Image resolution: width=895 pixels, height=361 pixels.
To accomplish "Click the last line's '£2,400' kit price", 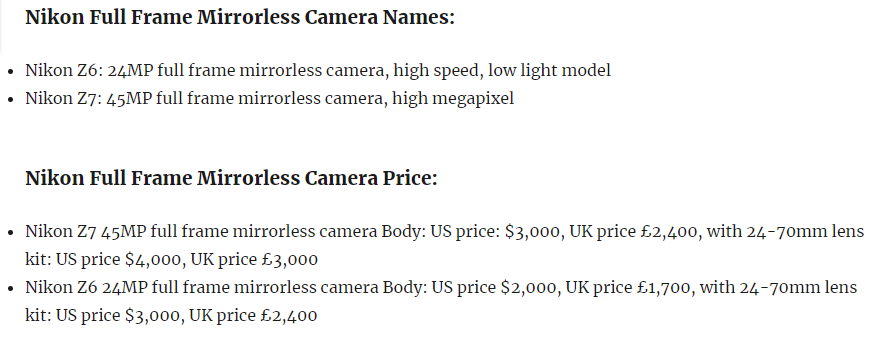I will pos(288,315).
